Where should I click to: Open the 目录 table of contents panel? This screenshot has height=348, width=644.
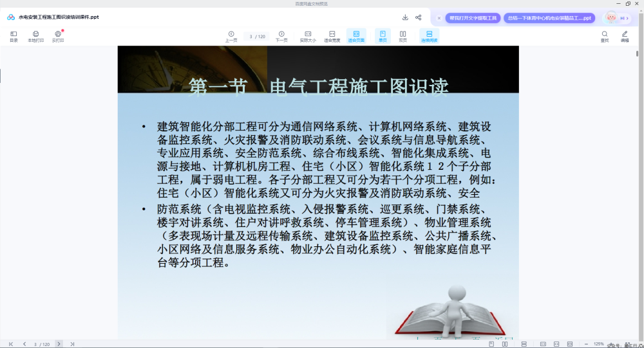coord(14,36)
